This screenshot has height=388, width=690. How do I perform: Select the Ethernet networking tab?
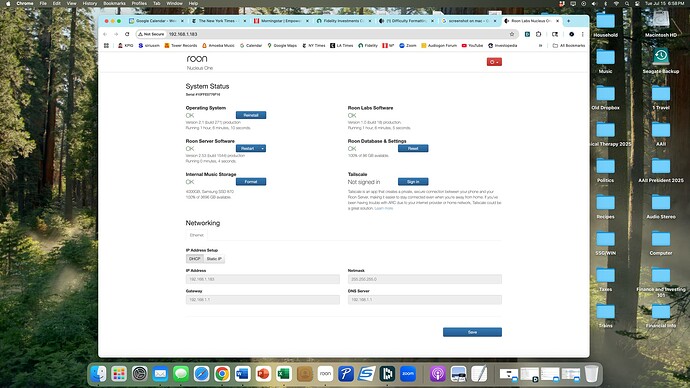(197, 235)
